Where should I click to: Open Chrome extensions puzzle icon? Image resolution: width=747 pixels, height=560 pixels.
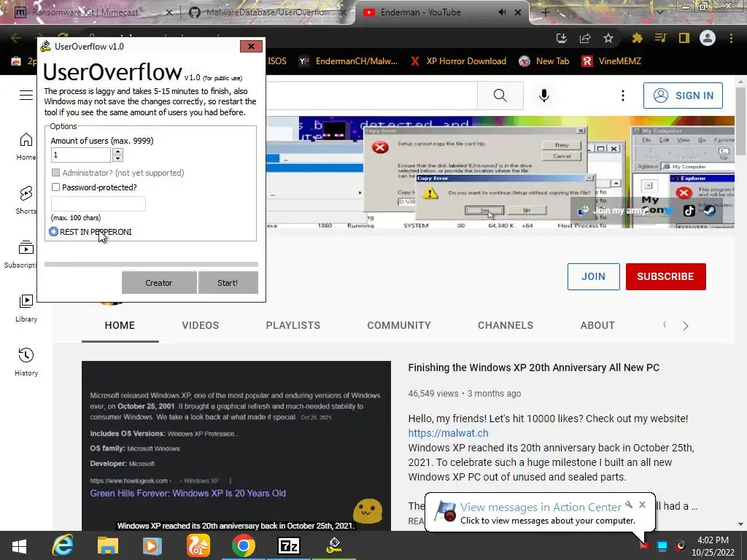(637, 38)
